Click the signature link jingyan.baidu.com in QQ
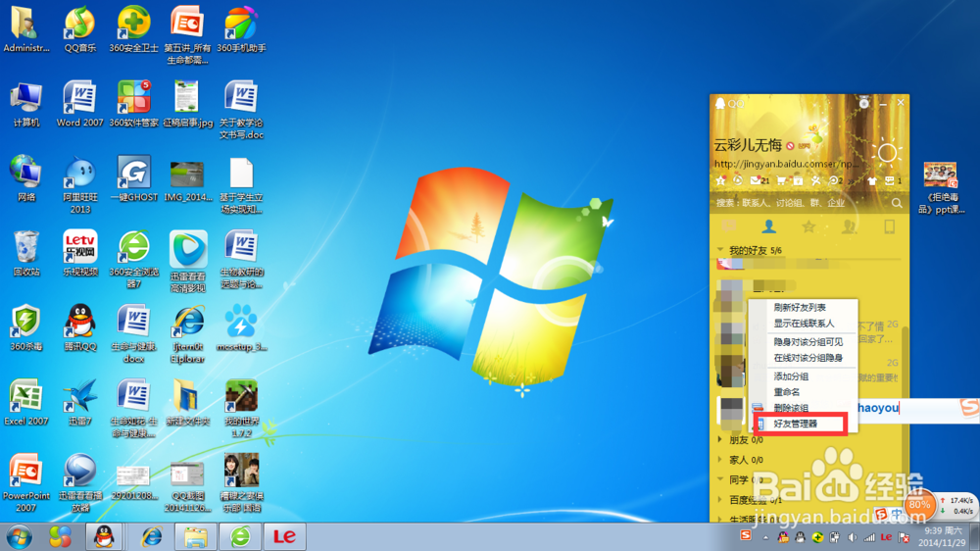The width and height of the screenshot is (980, 551). point(786,163)
